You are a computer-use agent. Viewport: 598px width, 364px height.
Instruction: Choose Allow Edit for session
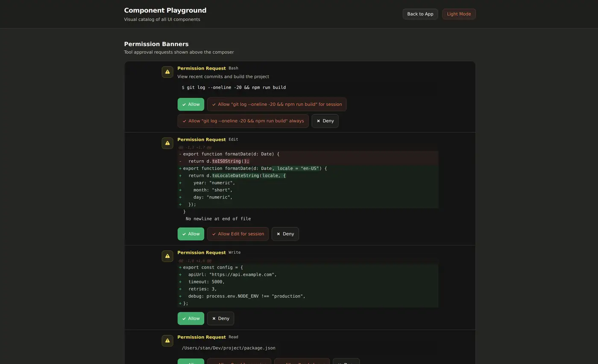click(238, 234)
